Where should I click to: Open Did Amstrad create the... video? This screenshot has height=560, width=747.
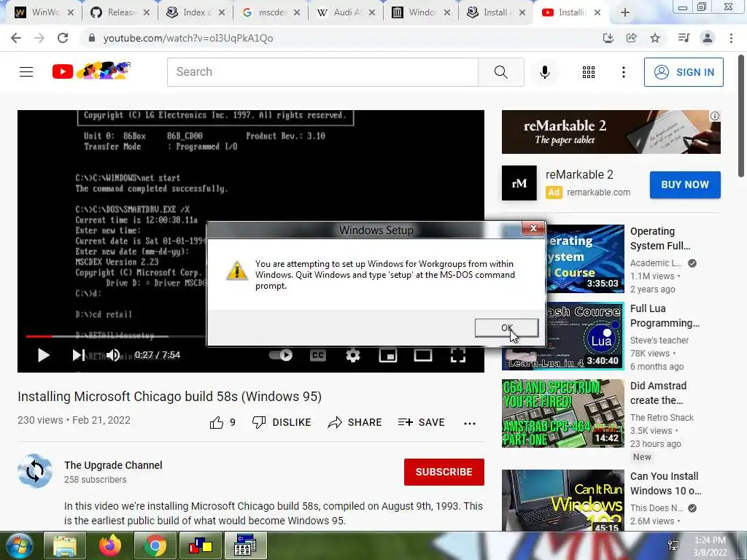tap(658, 393)
